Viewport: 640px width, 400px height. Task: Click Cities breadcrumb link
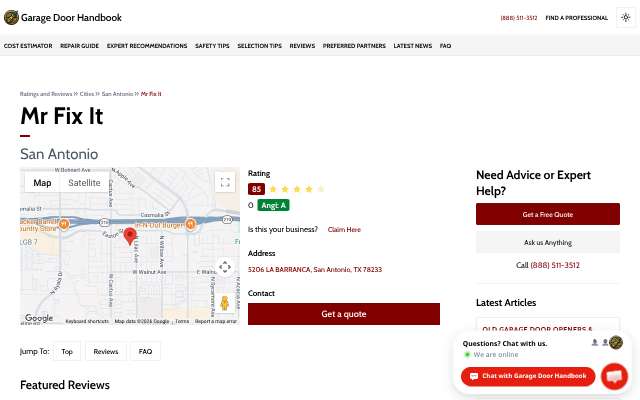coord(87,94)
